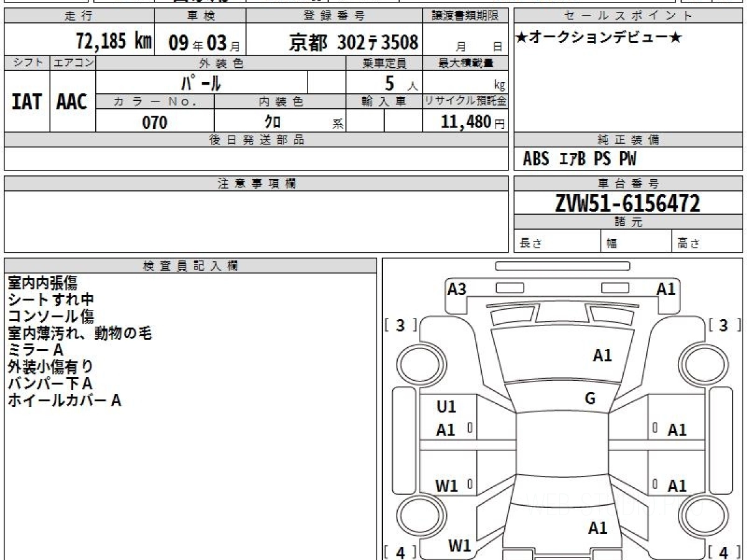Click the A1 mark on the hood

pos(602,355)
